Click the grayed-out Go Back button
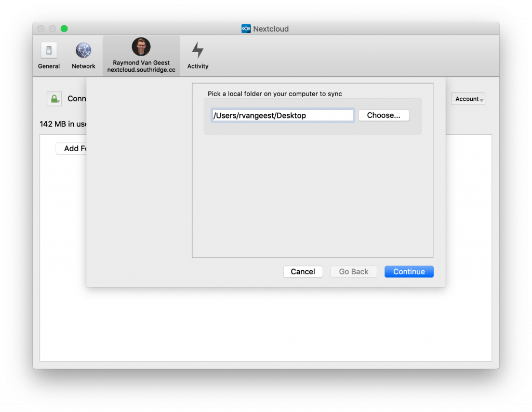The image size is (532, 412). [353, 272]
